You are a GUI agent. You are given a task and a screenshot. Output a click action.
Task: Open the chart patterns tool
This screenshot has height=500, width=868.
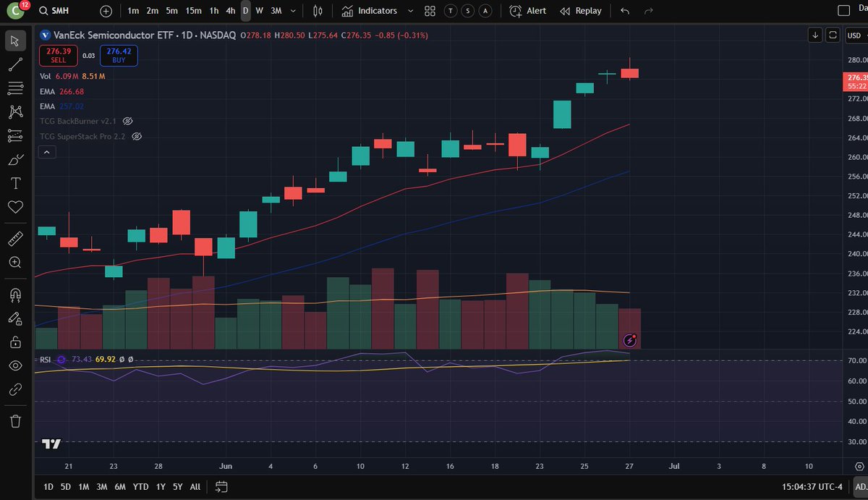pyautogui.click(x=15, y=112)
